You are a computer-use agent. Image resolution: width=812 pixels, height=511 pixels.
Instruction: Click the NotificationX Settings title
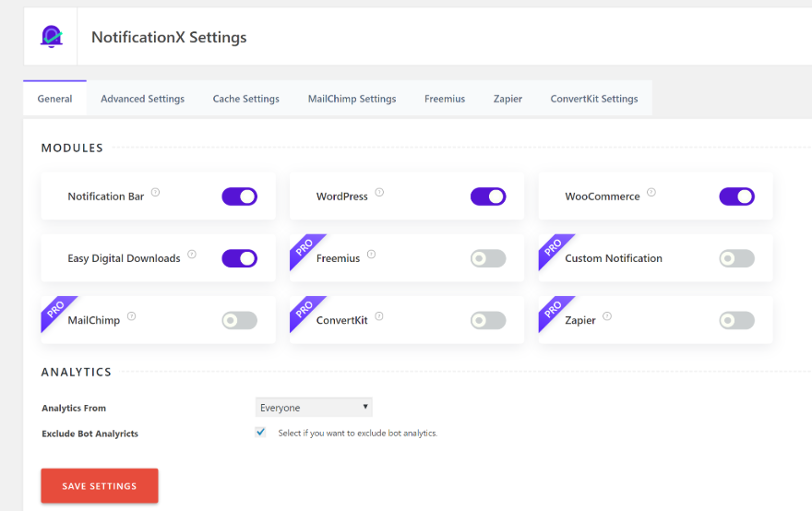169,37
